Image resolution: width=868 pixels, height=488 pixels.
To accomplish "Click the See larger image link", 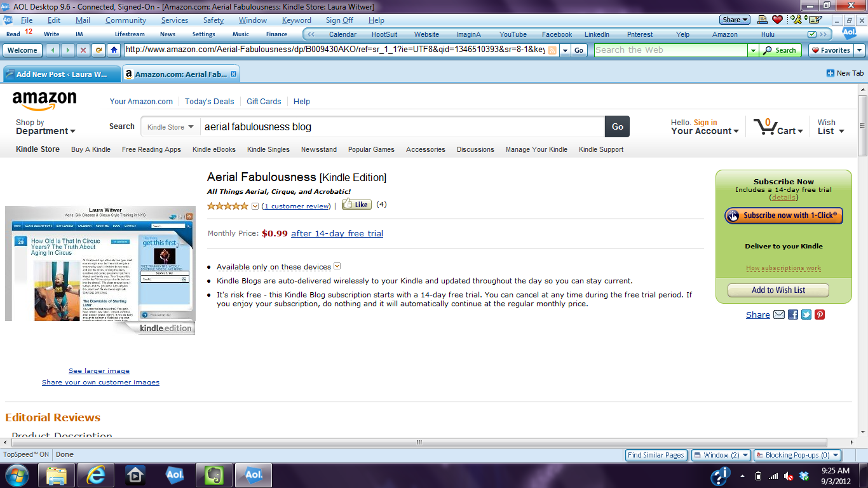I will [99, 370].
